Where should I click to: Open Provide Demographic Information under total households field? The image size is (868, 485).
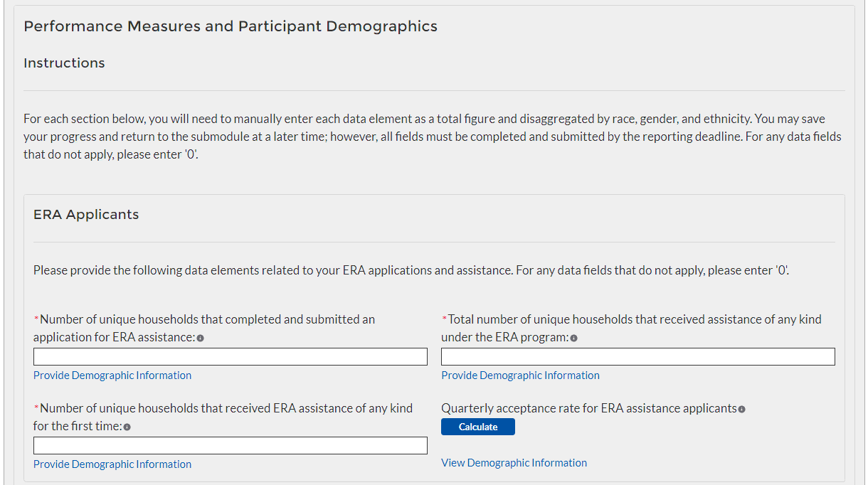tap(520, 375)
